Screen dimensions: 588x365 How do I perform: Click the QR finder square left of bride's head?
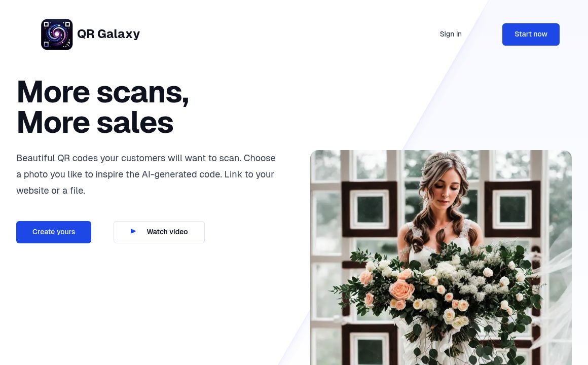point(370,209)
